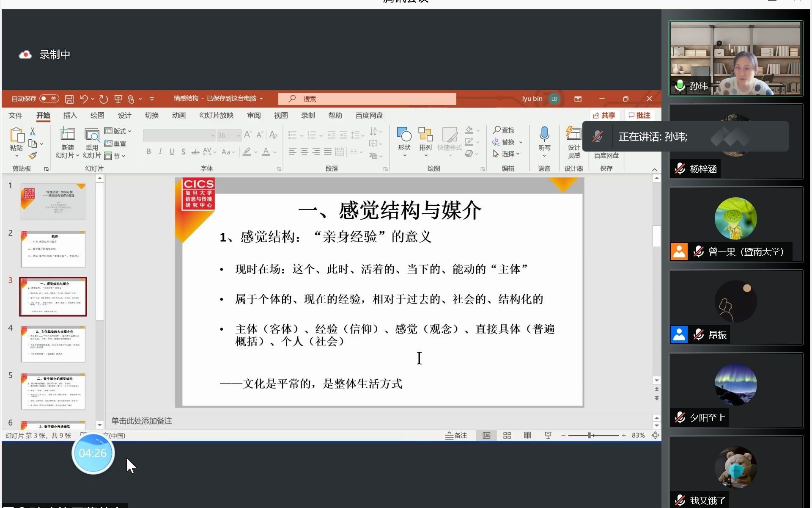Click the Cut scissors icon
The image size is (812, 508).
tap(33, 132)
